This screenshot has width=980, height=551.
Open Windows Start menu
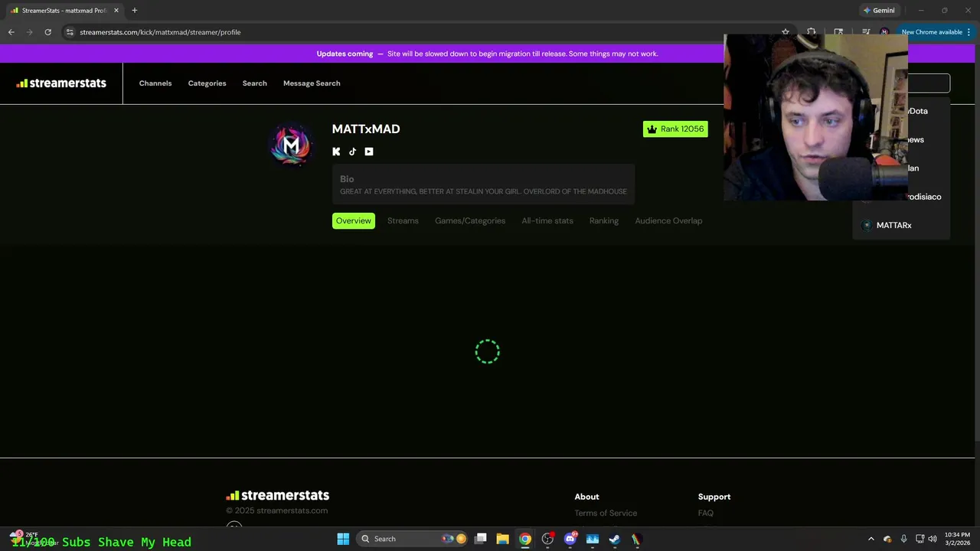343,539
